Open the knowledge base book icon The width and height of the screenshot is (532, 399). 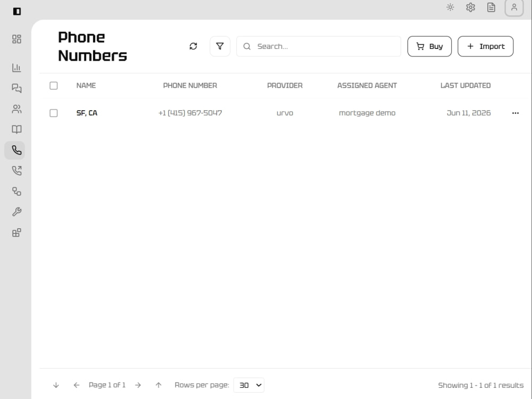16,129
